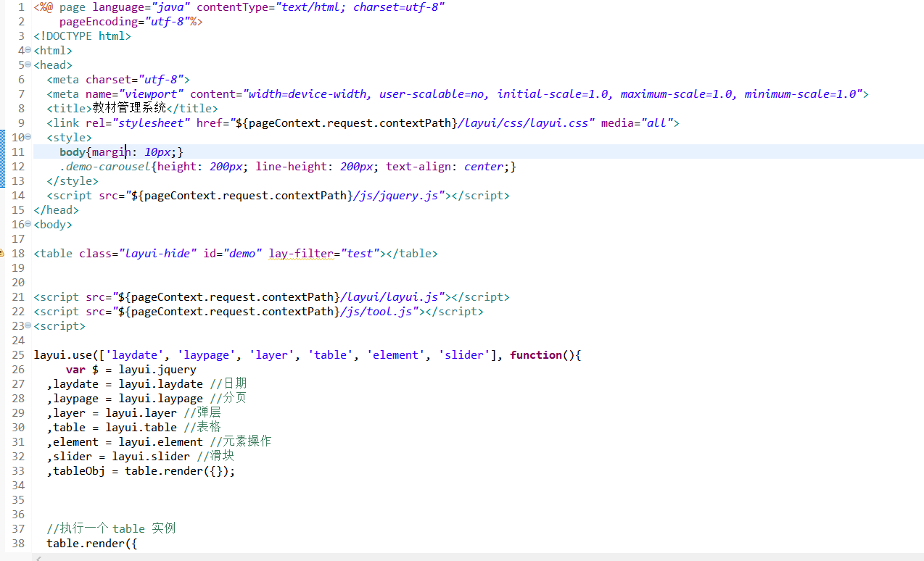Screen dimensions: 924x561
Task: Collapse the body tag fold on line 16
Action: (28, 224)
